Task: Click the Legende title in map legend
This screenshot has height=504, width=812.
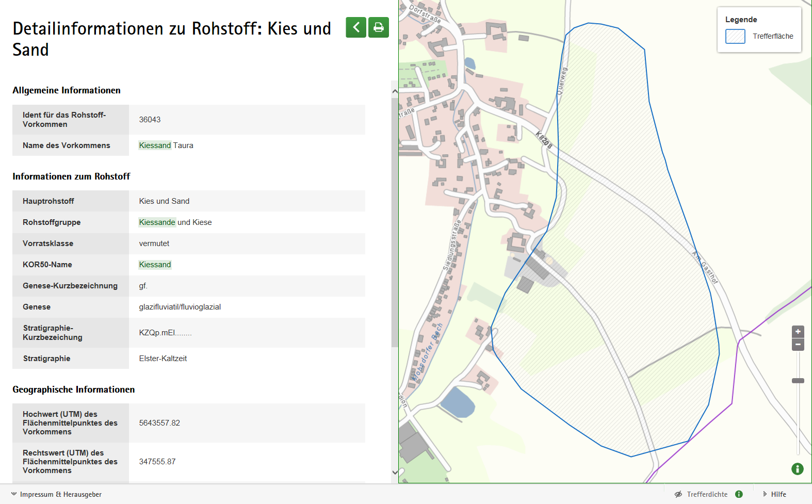Action: 741,20
